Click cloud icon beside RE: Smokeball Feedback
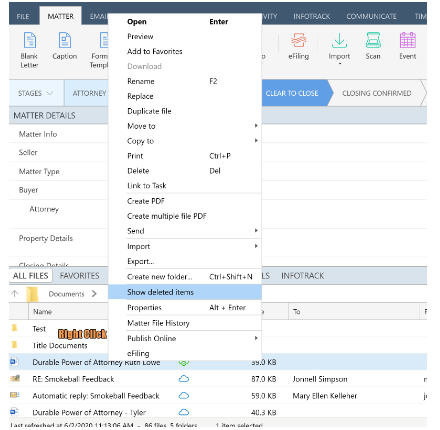 pos(184,379)
